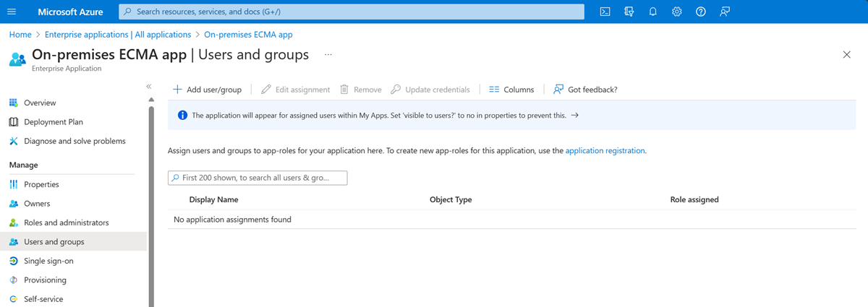The image size is (868, 307).
Task: Open the portal hamburger menu
Action: tap(12, 12)
